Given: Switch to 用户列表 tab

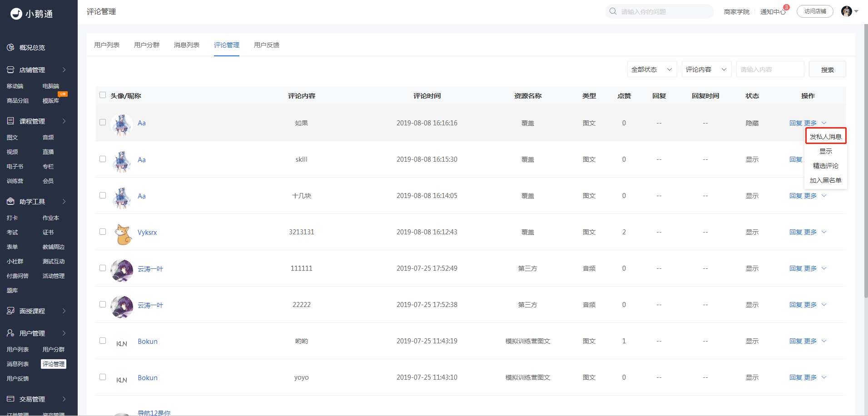Looking at the screenshot, I should coord(107,45).
